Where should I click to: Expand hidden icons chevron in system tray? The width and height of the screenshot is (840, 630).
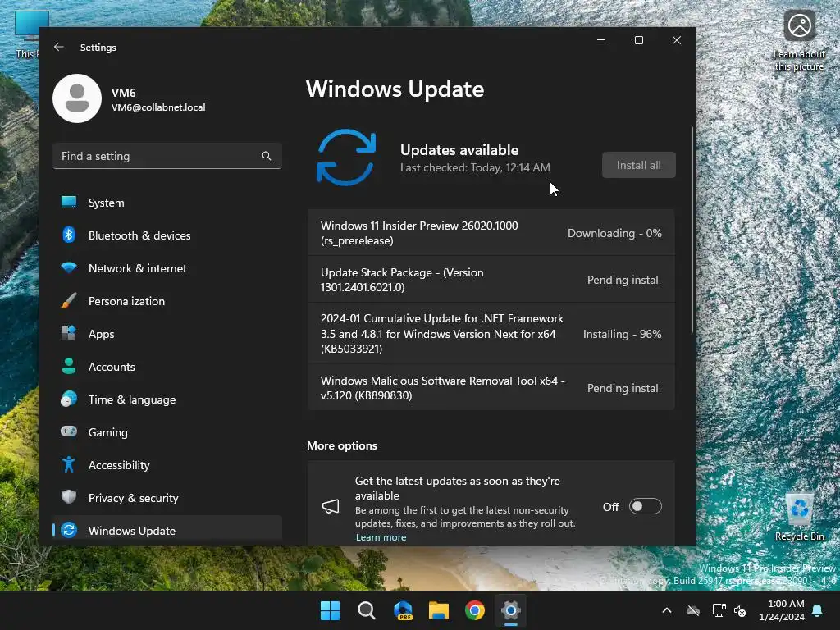tap(667, 610)
